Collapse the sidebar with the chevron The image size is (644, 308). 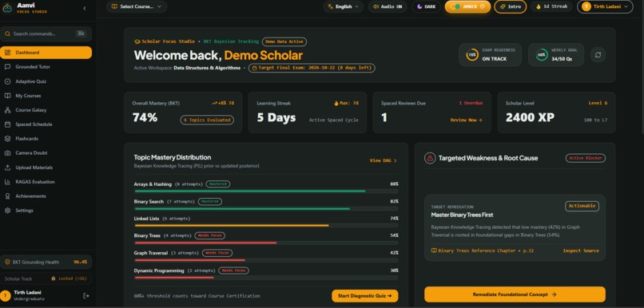(85, 8)
